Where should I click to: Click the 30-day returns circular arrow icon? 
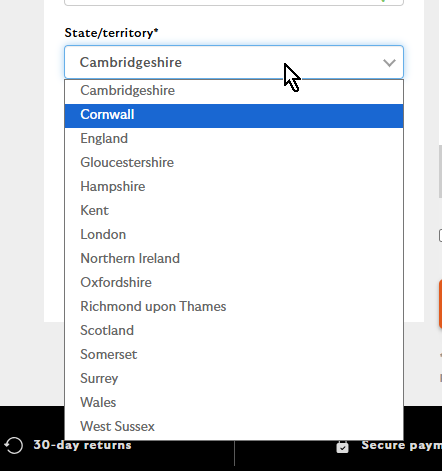coord(13,445)
